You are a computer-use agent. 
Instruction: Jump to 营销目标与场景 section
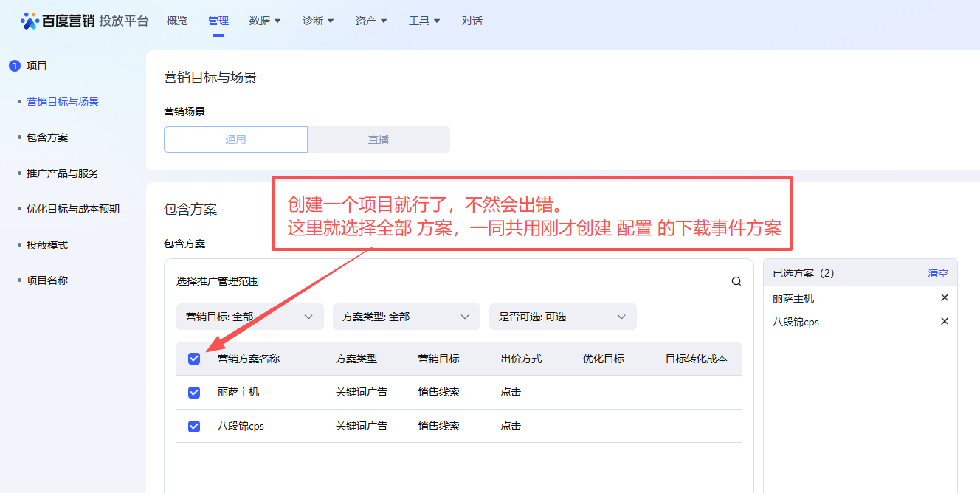63,102
